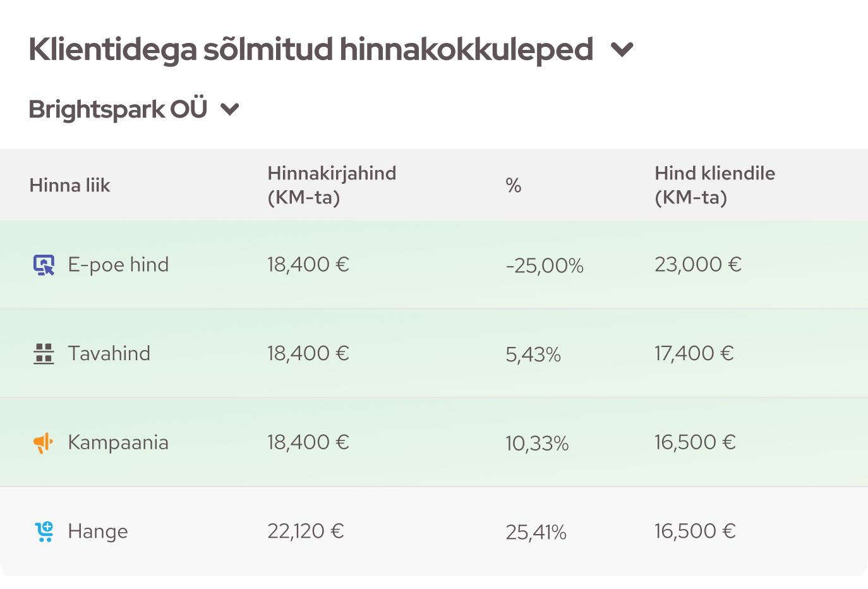Select the Tavahind row label
This screenshot has height=589, width=868.
coord(109,353)
